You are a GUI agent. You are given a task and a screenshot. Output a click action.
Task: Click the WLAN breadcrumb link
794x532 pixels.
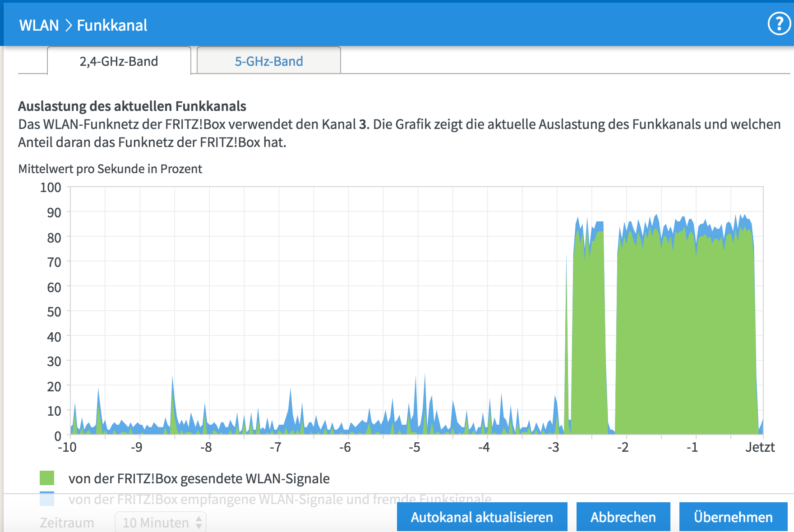(x=39, y=25)
